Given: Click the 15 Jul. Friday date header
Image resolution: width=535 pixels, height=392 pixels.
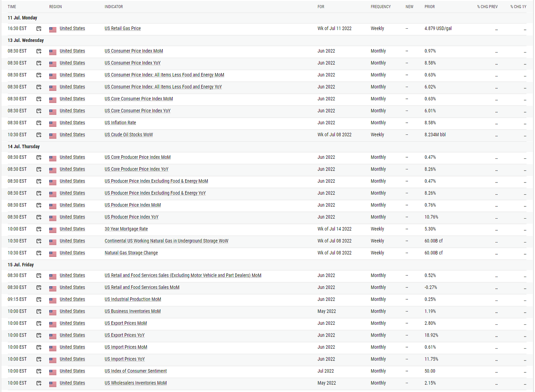Looking at the screenshot, I should tap(21, 265).
